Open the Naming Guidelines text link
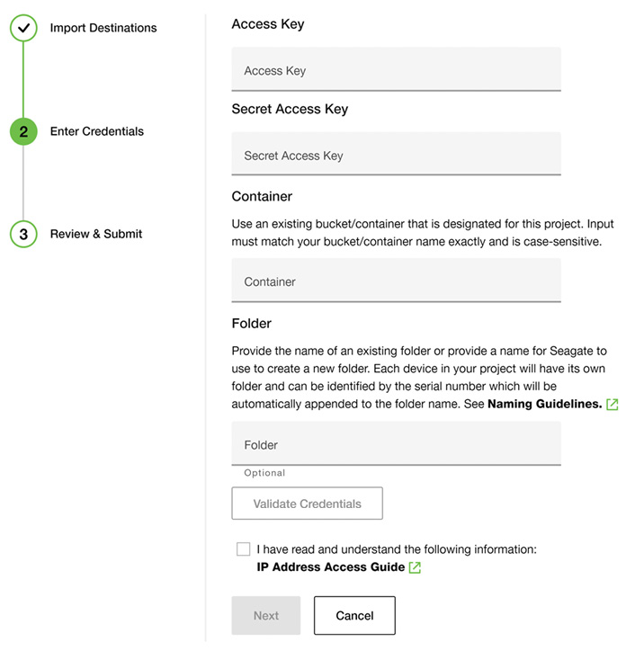644x651 pixels. 544,405
